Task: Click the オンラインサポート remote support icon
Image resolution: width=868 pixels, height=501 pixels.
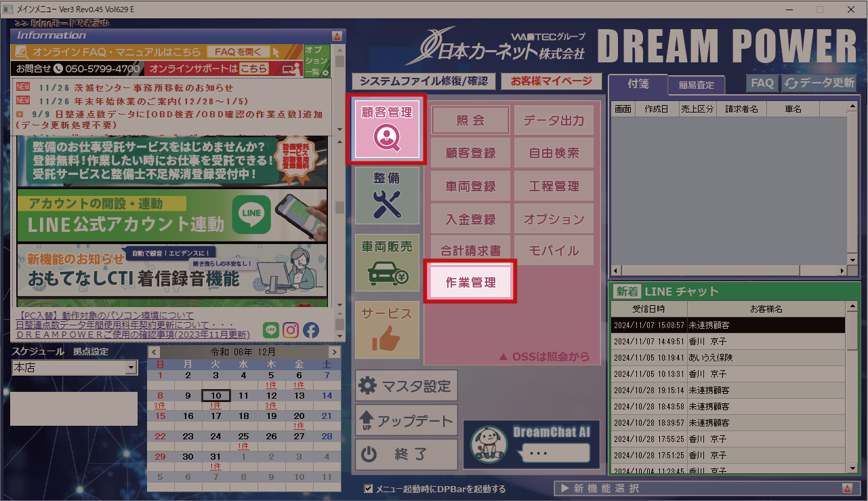Action: (x=291, y=68)
